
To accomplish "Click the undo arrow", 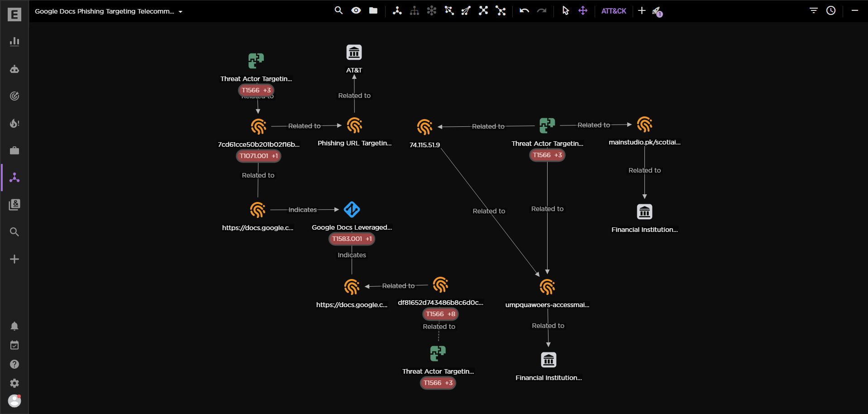I will [524, 10].
